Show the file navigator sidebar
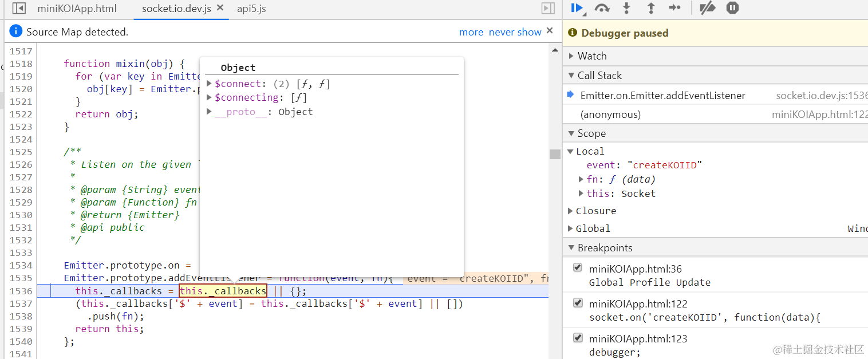The image size is (868, 359). [19, 9]
